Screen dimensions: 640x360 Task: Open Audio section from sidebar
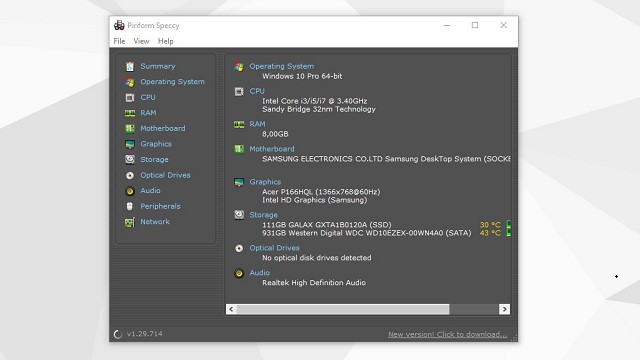point(150,191)
